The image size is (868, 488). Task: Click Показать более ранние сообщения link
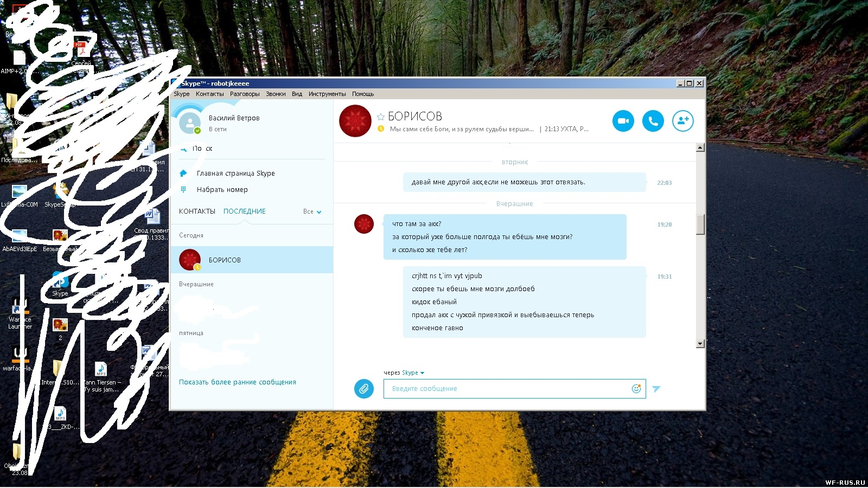[x=238, y=382]
